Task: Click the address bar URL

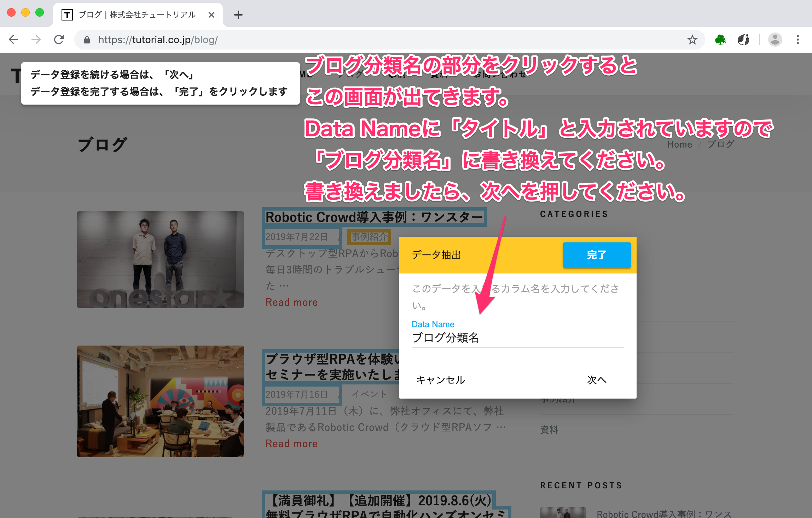Action: (158, 40)
